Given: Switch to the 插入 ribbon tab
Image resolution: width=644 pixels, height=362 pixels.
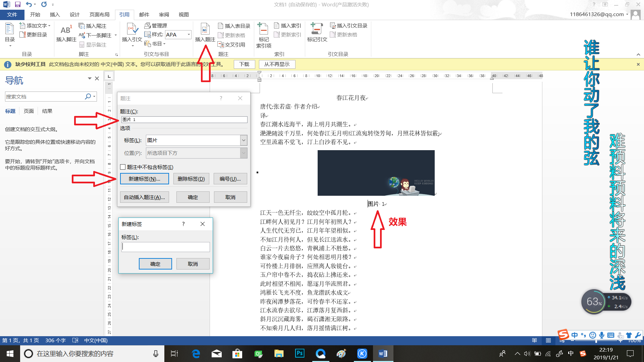Looking at the screenshot, I should coord(55,14).
